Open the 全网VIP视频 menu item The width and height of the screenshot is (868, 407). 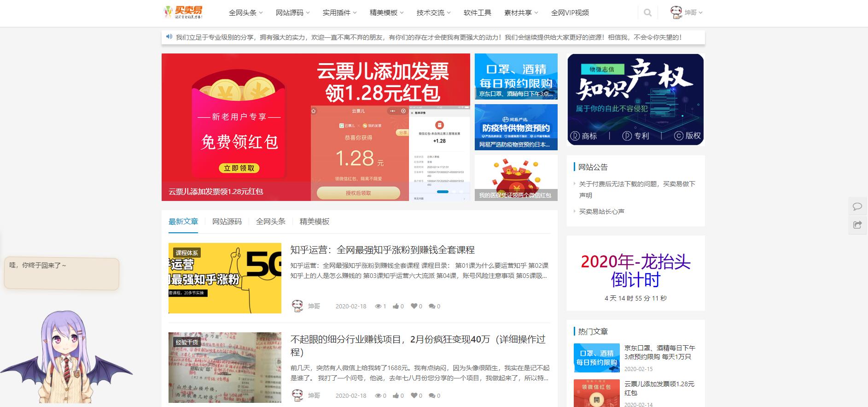tap(570, 13)
